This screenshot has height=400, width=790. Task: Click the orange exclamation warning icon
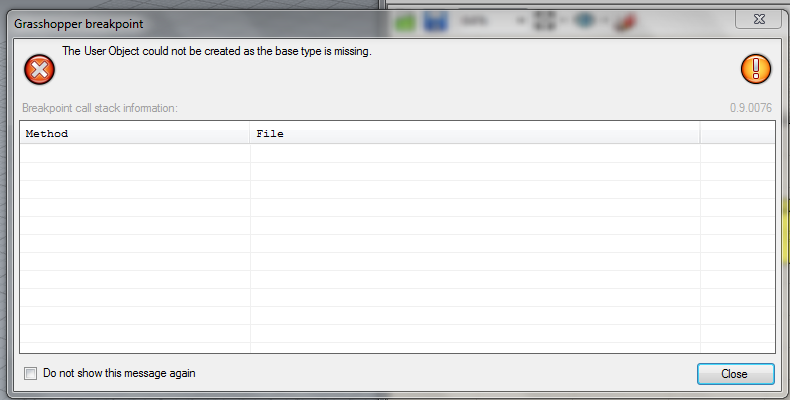click(756, 69)
